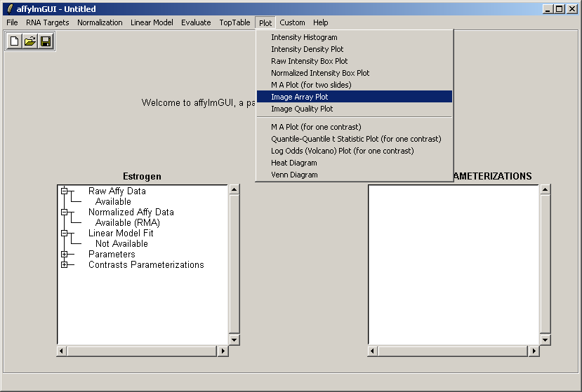Choose Intensity Histogram from Plot menu
The width and height of the screenshot is (582, 392).
304,37
